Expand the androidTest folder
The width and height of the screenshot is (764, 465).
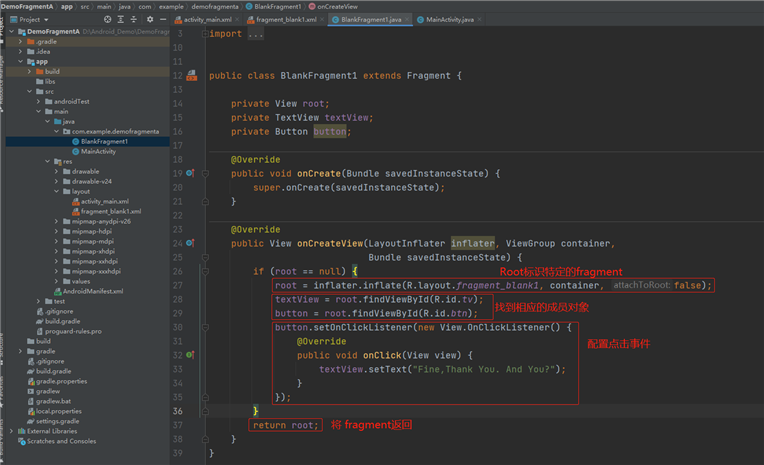[x=38, y=101]
